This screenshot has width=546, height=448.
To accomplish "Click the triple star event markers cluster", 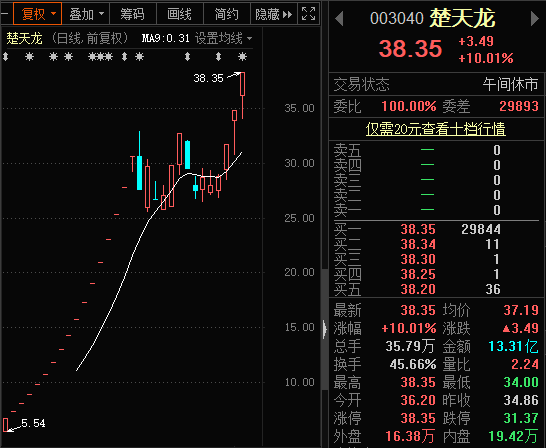I will coord(101,56).
